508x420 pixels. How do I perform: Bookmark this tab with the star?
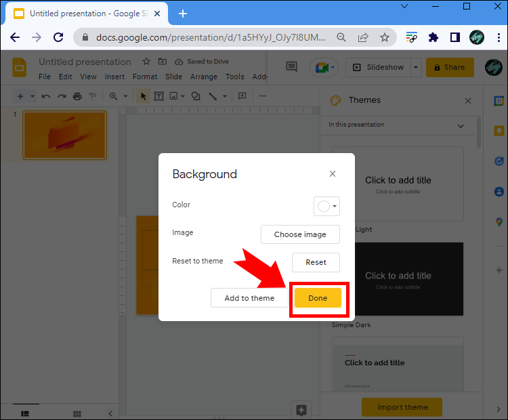pyautogui.click(x=385, y=37)
